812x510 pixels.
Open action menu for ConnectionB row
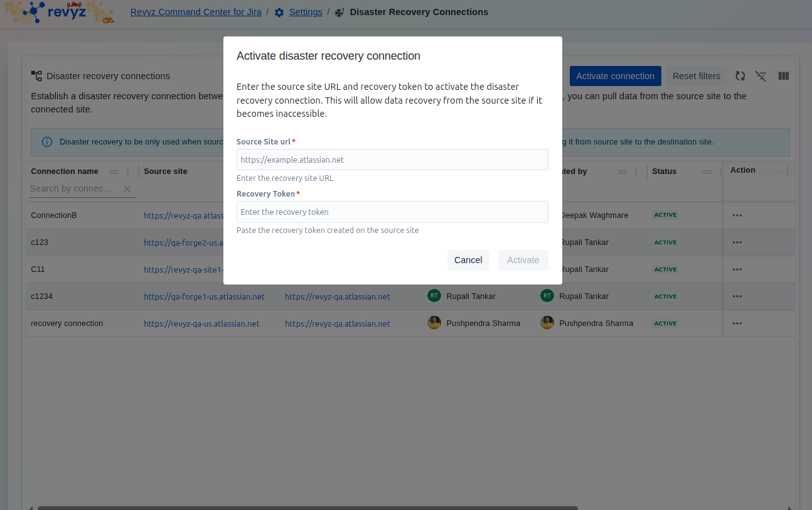pyautogui.click(x=737, y=215)
